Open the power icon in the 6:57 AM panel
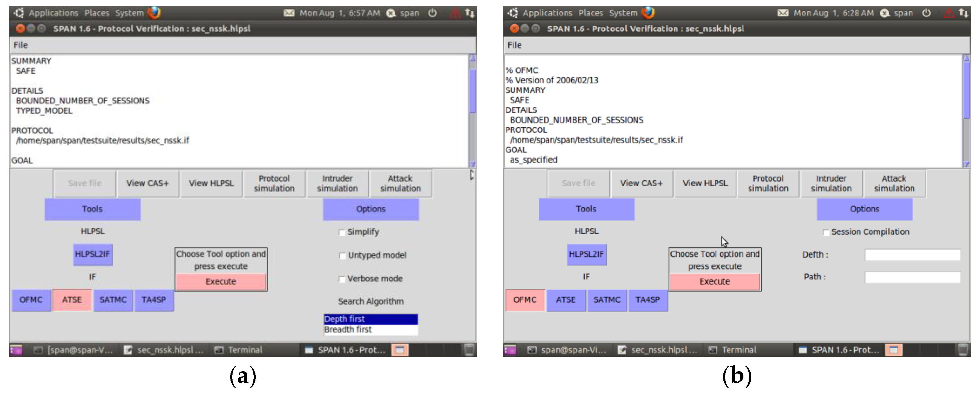980x397 pixels. coord(432,13)
